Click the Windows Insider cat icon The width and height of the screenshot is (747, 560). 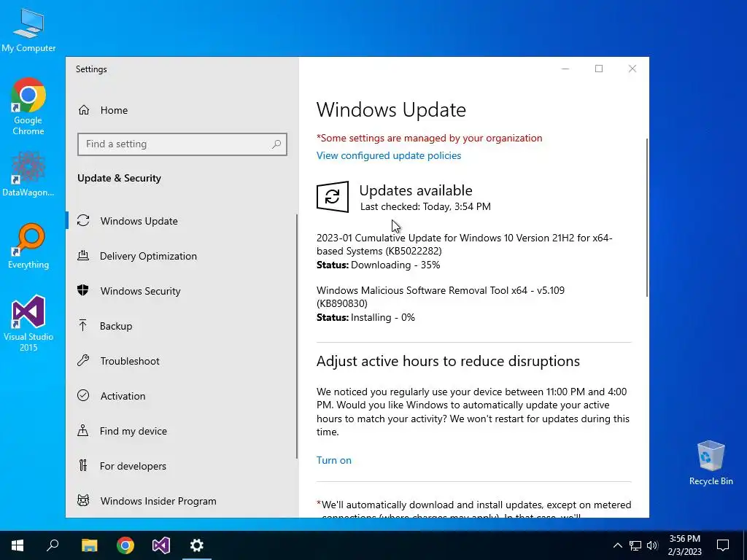pyautogui.click(x=83, y=500)
